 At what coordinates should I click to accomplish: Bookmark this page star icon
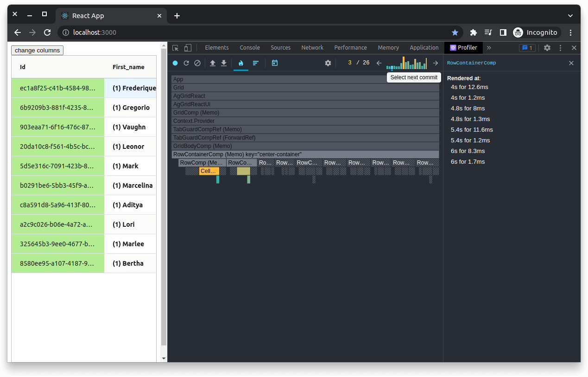[455, 32]
